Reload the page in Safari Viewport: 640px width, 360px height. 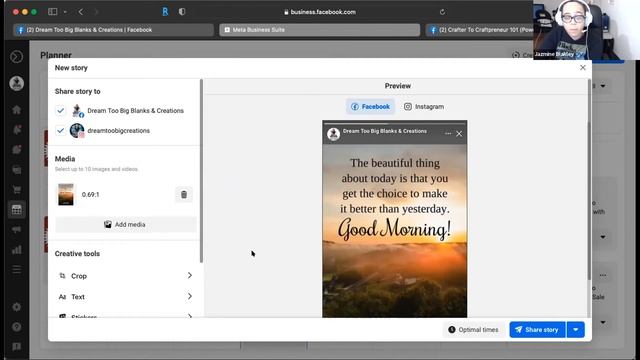point(442,12)
